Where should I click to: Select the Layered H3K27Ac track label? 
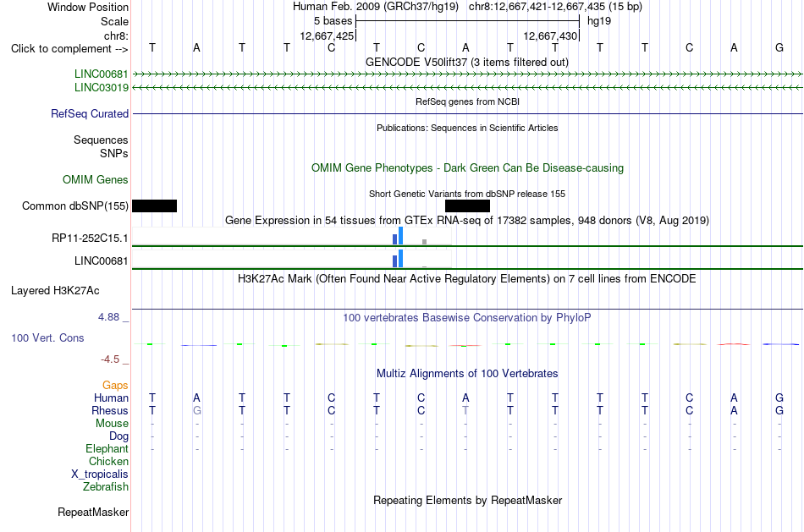click(55, 291)
